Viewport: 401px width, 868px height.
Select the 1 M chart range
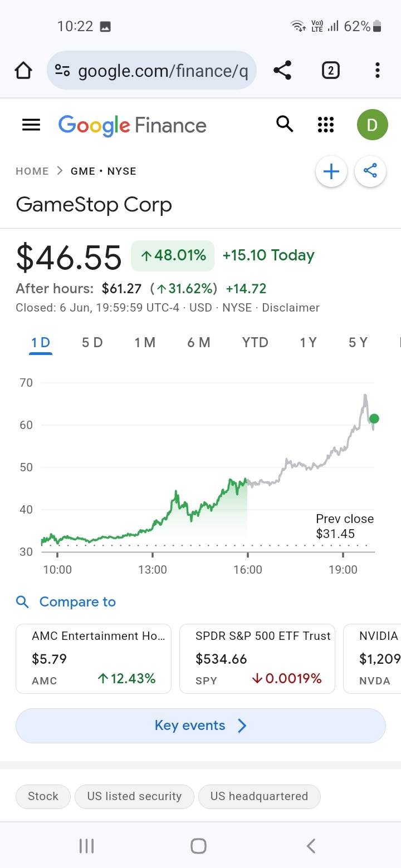click(145, 343)
